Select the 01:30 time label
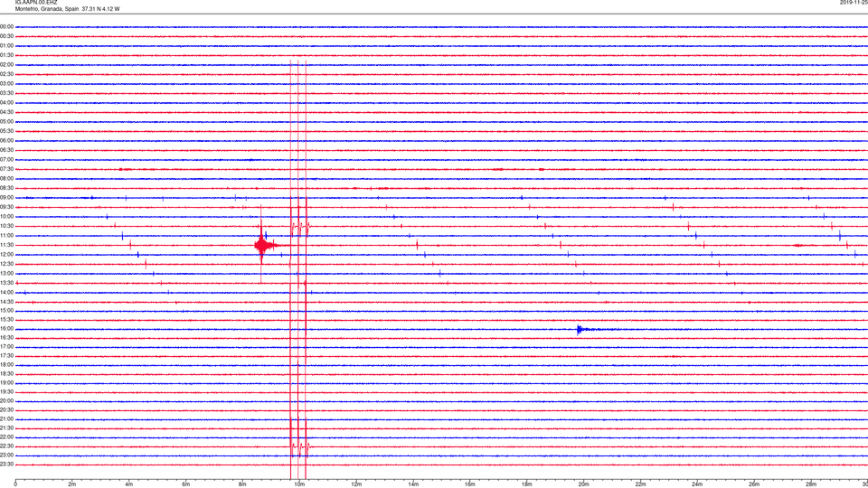Image resolution: width=868 pixels, height=488 pixels. click(6, 55)
